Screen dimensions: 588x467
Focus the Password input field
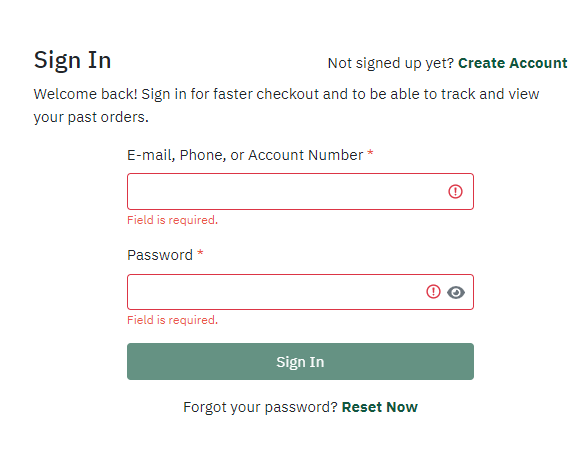(300, 292)
